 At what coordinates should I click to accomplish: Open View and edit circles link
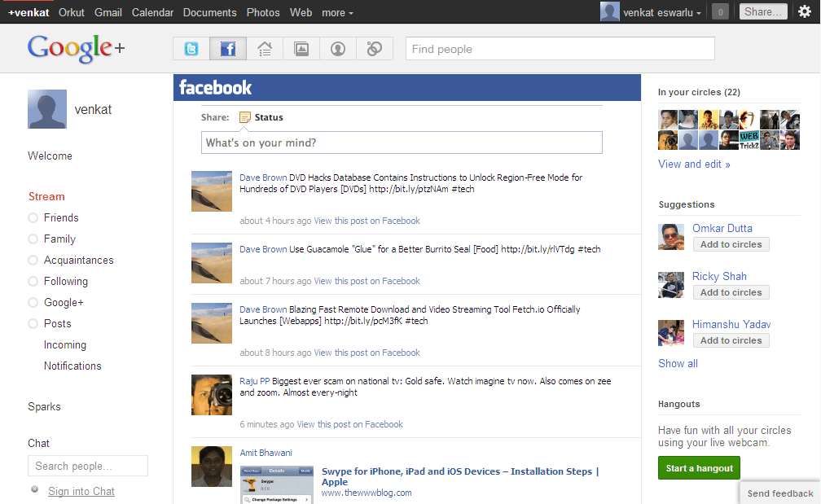[694, 164]
